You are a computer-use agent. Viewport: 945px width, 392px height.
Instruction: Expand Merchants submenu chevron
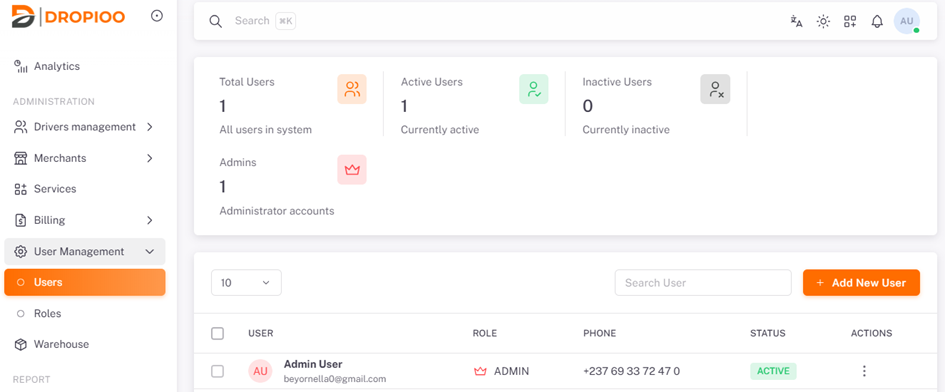pos(149,158)
